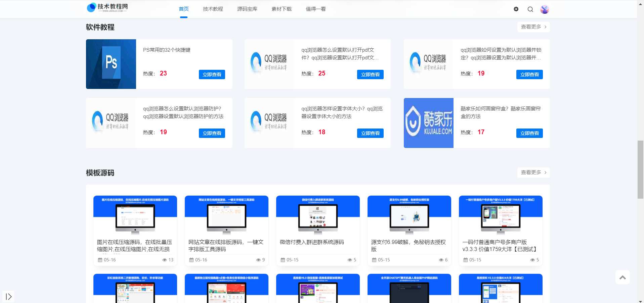Screen dimensions: 644x303
Task: Click the settings gear icon
Action: 516,9
